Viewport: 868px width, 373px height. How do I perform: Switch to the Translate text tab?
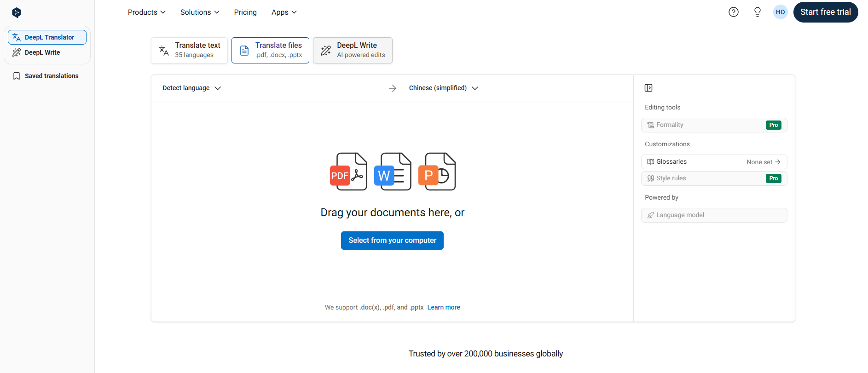click(190, 50)
